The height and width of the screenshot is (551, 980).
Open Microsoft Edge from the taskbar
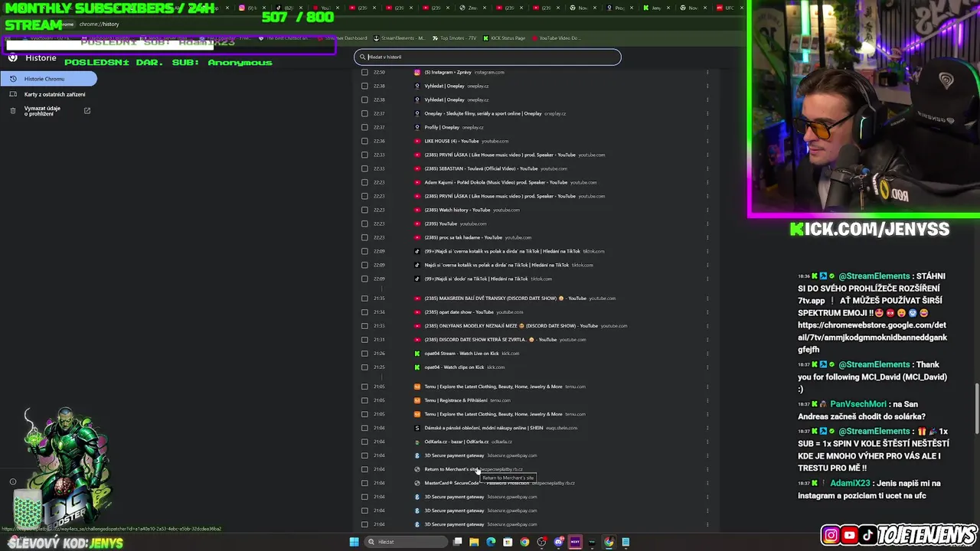pyautogui.click(x=491, y=542)
